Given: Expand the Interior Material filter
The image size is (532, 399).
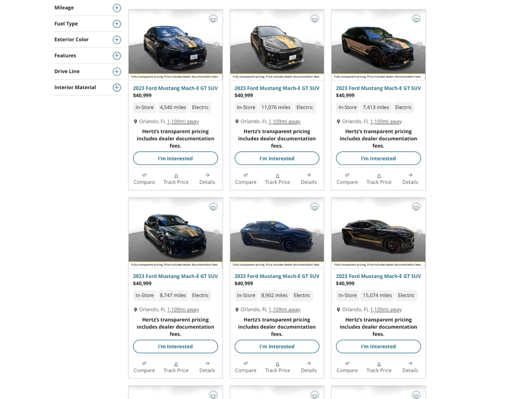Looking at the screenshot, I should 117,88.
